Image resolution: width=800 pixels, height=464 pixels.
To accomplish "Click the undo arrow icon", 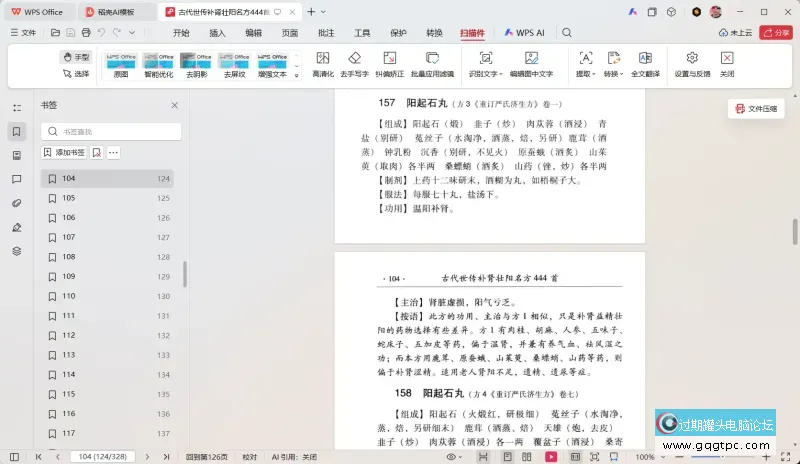I will click(x=101, y=33).
